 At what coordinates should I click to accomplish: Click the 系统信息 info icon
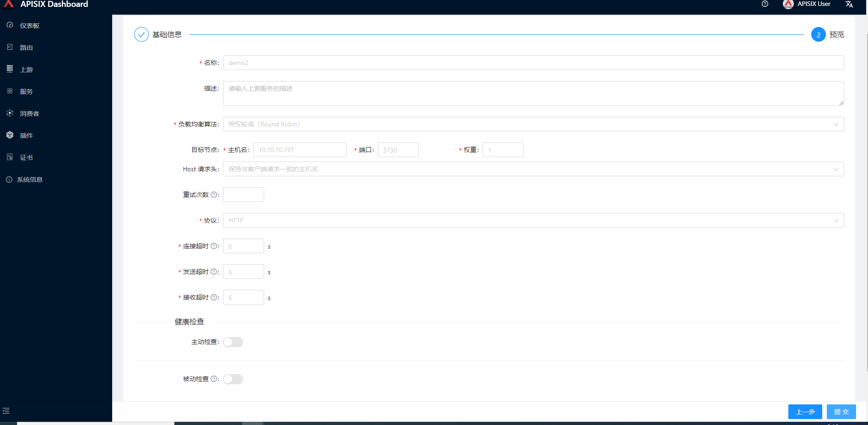click(9, 180)
